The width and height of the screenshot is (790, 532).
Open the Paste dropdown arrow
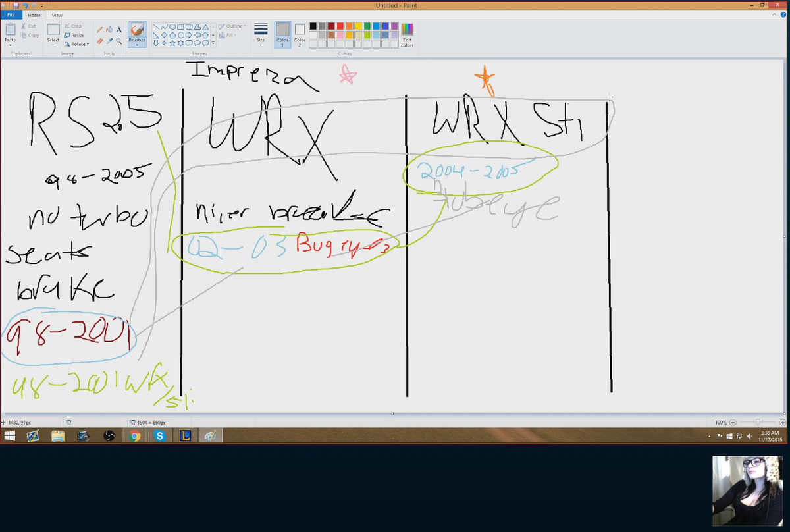[x=10, y=45]
